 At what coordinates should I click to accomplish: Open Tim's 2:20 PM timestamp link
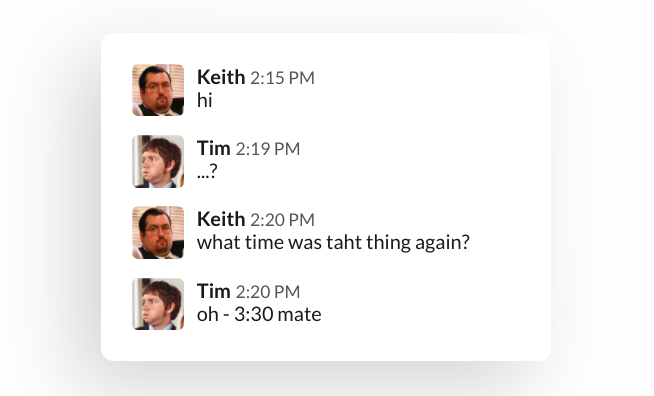click(x=268, y=292)
